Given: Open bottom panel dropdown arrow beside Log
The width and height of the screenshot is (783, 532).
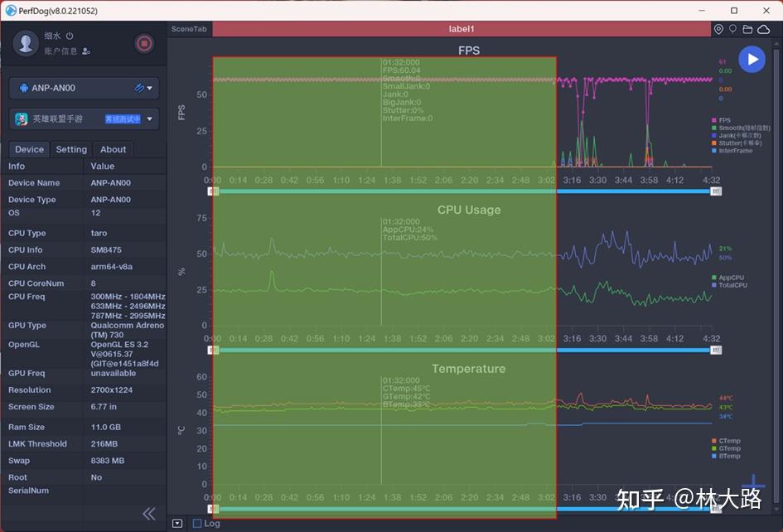Looking at the screenshot, I should [x=177, y=523].
